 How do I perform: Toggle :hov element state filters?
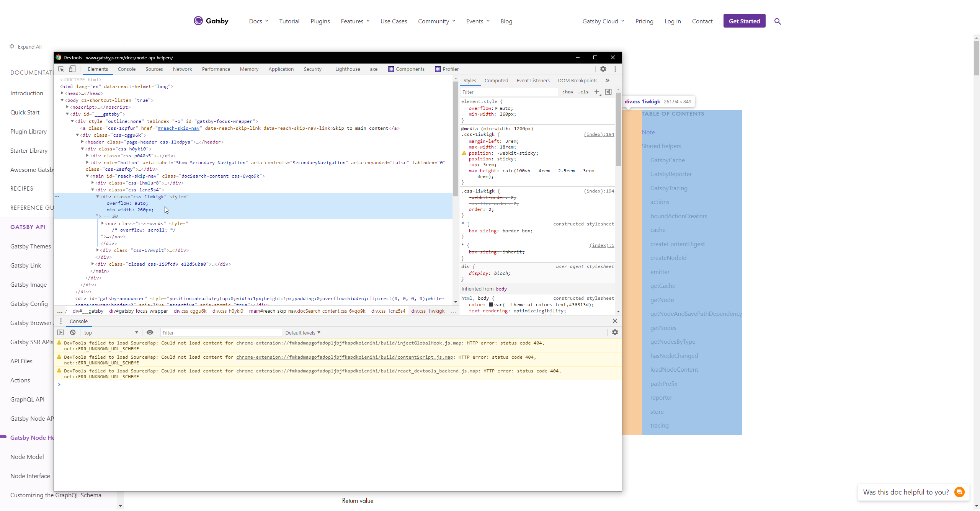[568, 92]
